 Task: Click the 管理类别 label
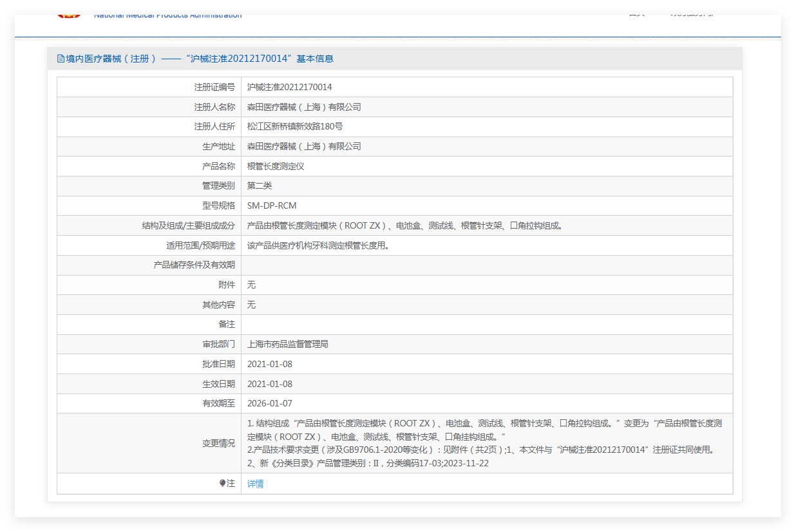[x=218, y=185]
